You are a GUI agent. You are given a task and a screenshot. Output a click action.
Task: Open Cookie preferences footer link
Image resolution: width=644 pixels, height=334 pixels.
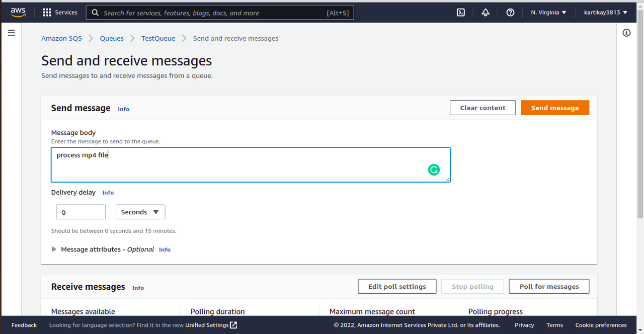[x=601, y=325]
